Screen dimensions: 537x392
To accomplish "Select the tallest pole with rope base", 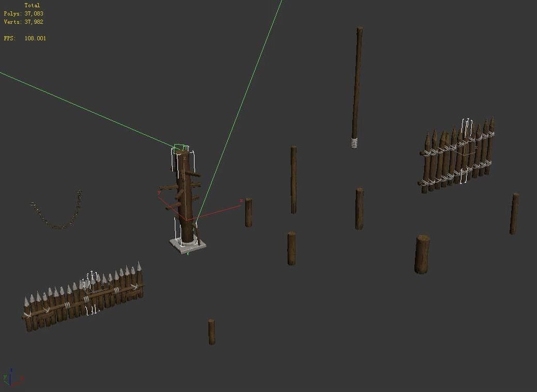I will coord(356,87).
